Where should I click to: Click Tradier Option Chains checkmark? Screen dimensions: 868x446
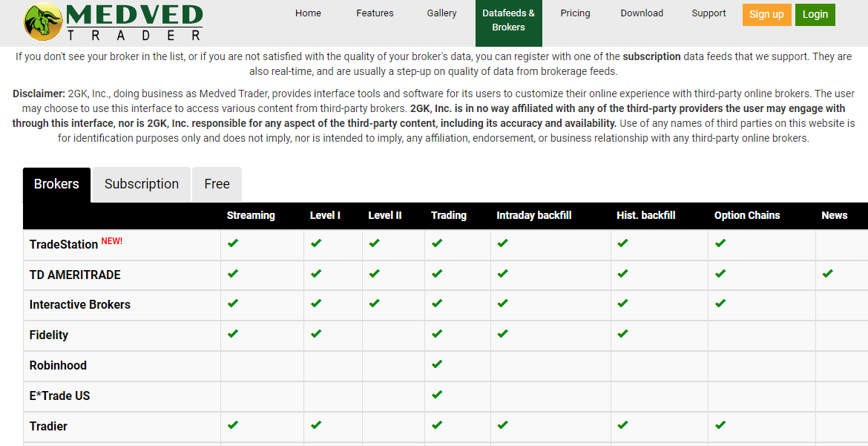coord(720,425)
